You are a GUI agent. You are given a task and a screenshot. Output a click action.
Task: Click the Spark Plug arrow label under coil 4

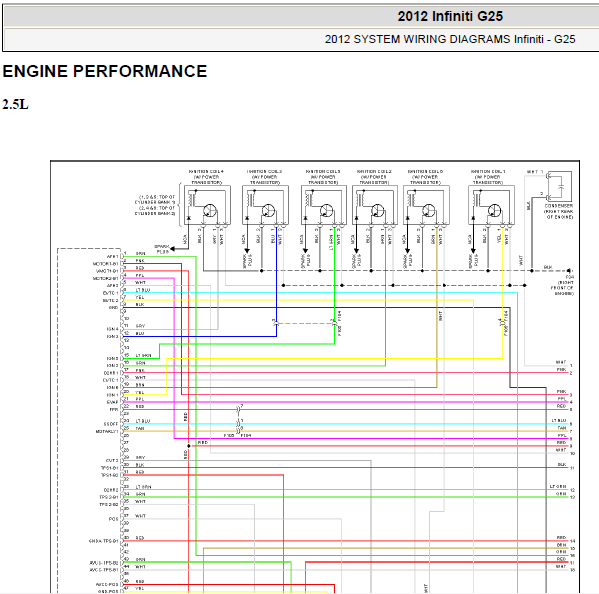[x=162, y=249]
